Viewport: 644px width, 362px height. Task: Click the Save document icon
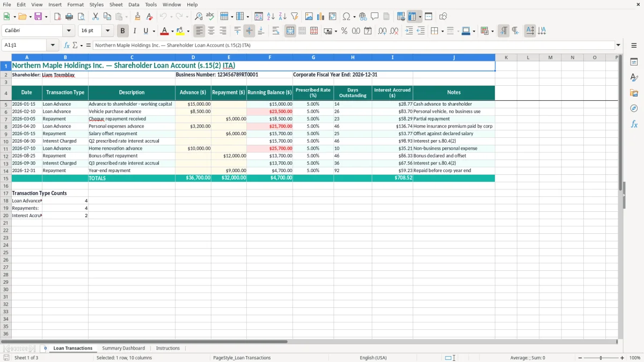(38, 17)
